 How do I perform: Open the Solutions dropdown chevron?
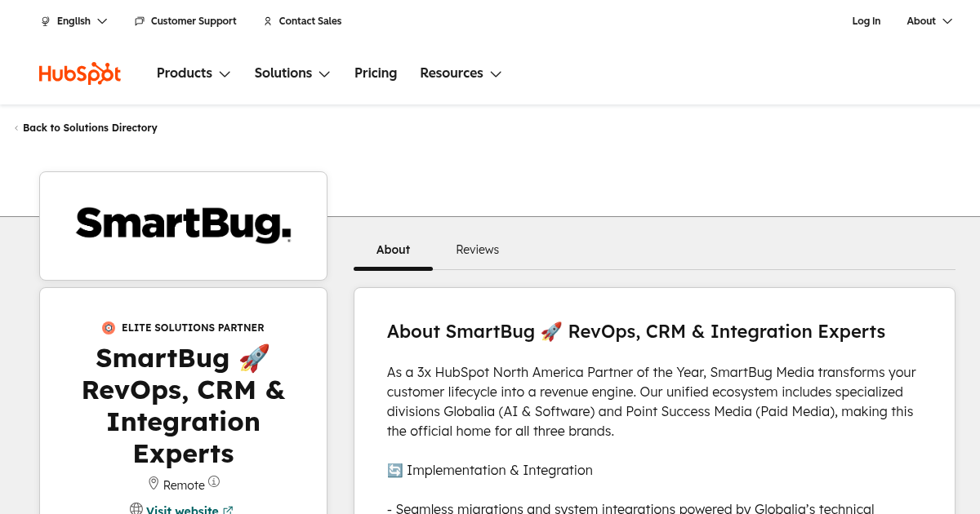coord(324,74)
